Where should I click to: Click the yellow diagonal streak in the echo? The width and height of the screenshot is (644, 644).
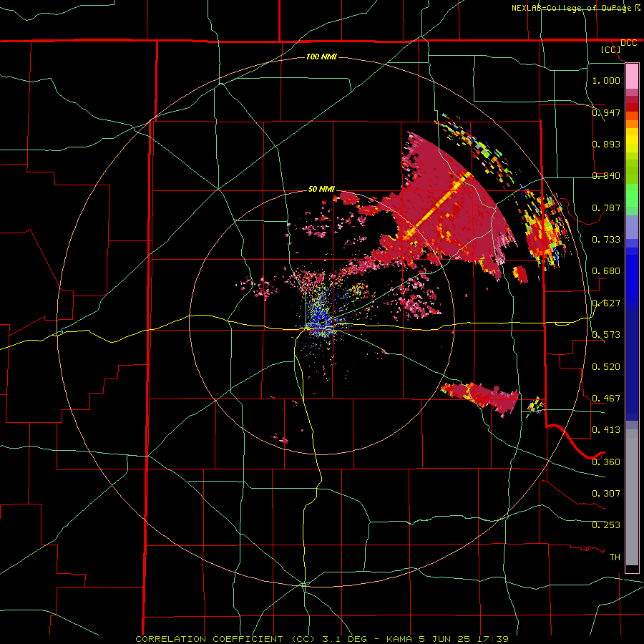point(438,206)
